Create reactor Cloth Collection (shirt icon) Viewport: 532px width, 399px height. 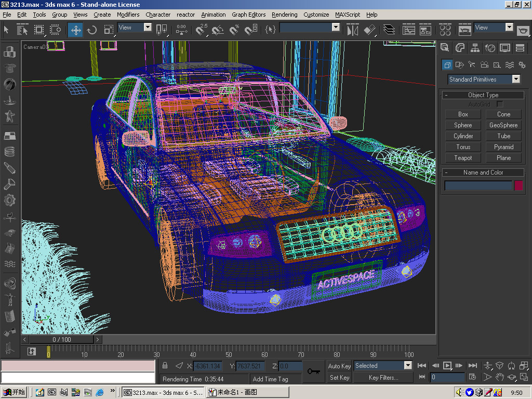9,68
